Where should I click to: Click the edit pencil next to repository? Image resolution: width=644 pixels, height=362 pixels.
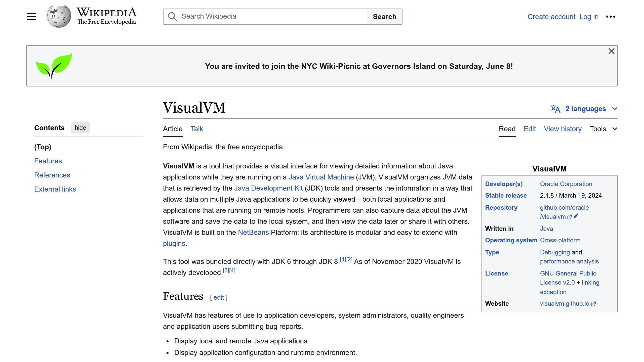click(x=576, y=216)
